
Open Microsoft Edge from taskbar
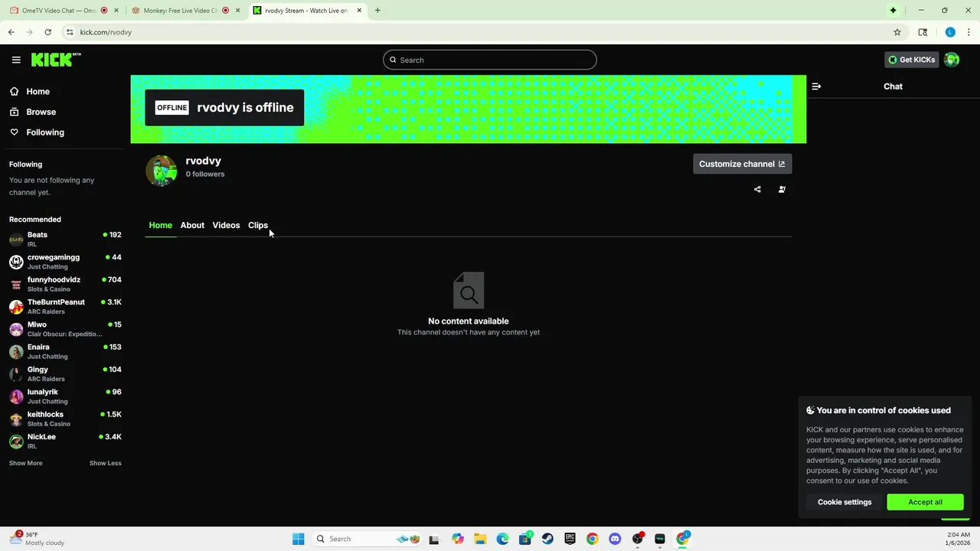point(502,539)
